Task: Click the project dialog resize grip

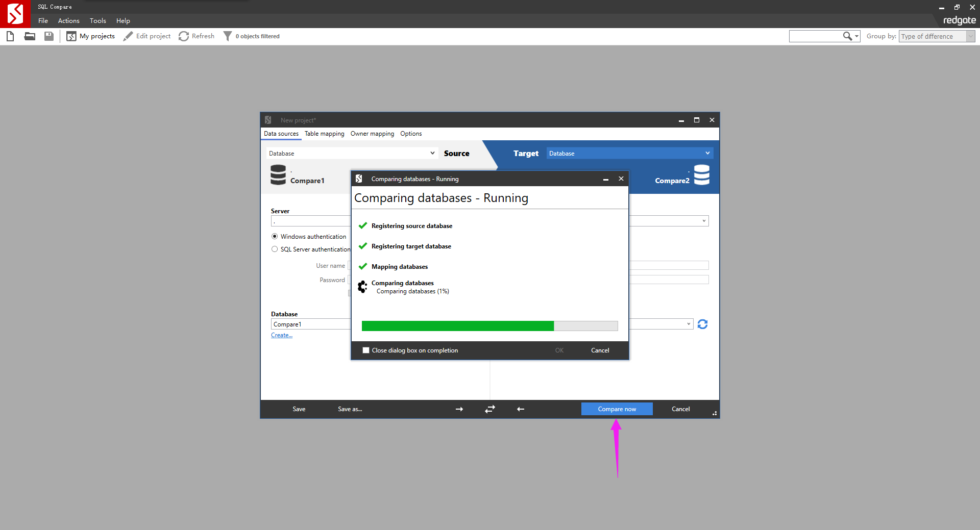Action: pos(715,413)
